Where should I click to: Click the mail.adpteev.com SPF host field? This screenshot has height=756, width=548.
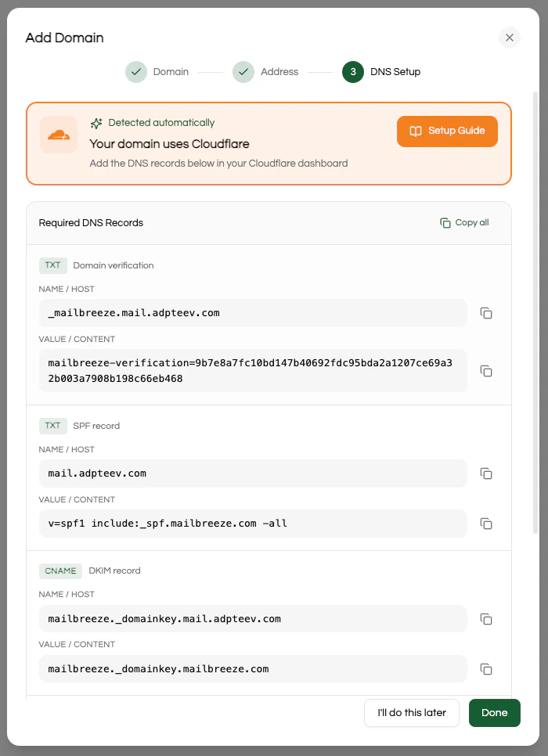254,473
